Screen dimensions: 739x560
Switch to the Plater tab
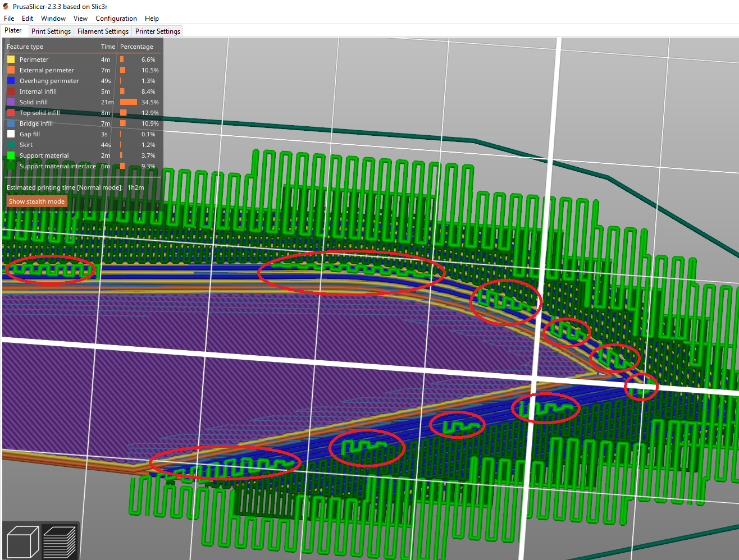[x=13, y=31]
